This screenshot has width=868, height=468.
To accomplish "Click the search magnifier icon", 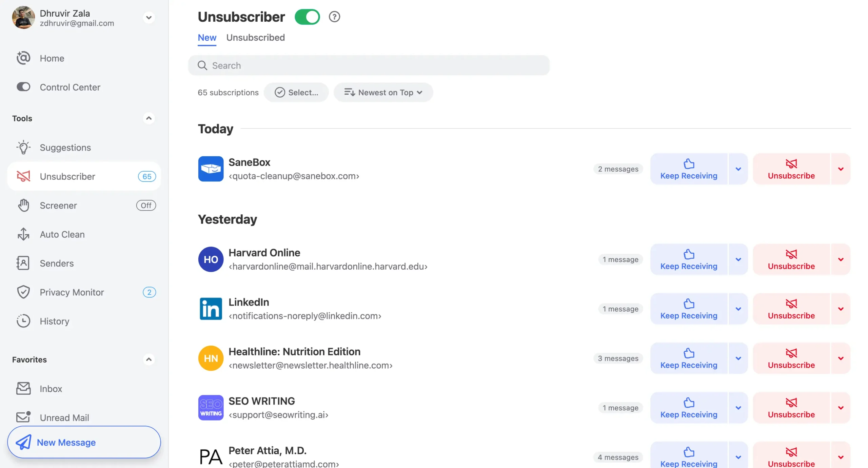I will [202, 65].
